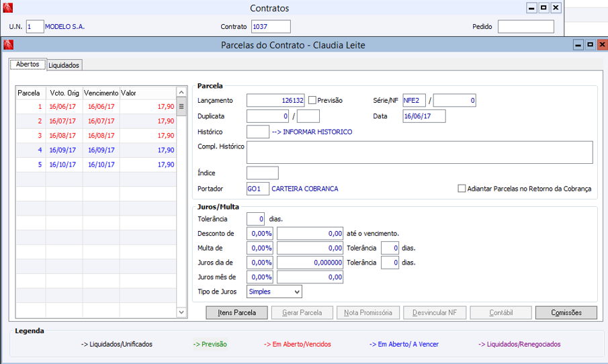The height and width of the screenshot is (364, 608).
Task: Click the Compl. Histórico text area
Action: [419, 152]
